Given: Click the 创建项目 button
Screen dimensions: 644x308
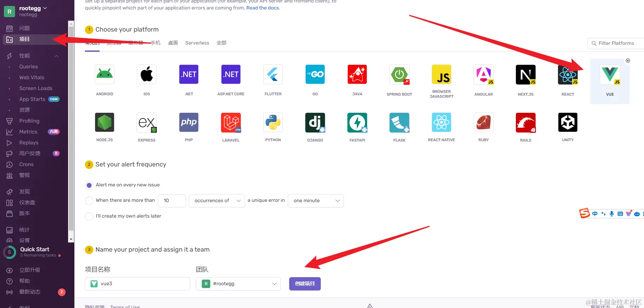Looking at the screenshot, I should [305, 284].
